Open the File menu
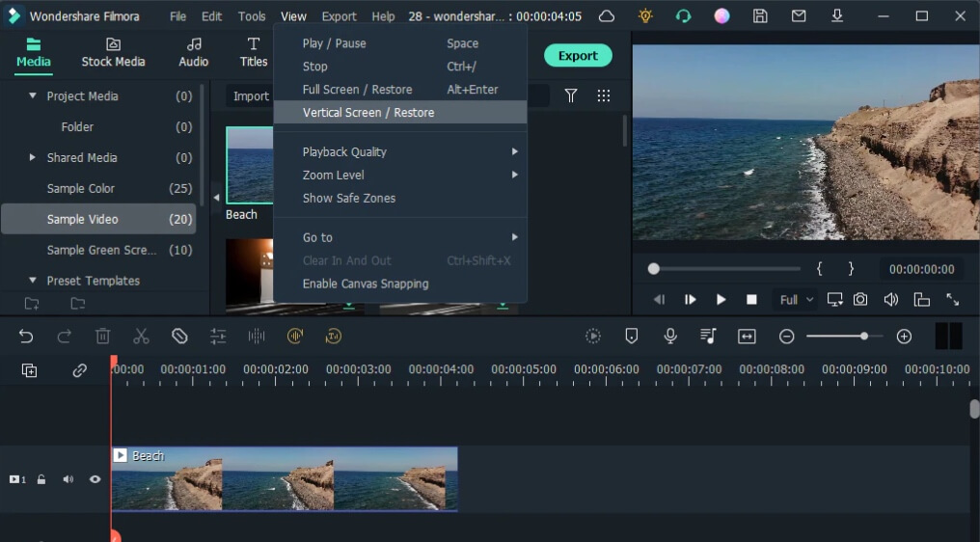The height and width of the screenshot is (542, 980). click(178, 16)
